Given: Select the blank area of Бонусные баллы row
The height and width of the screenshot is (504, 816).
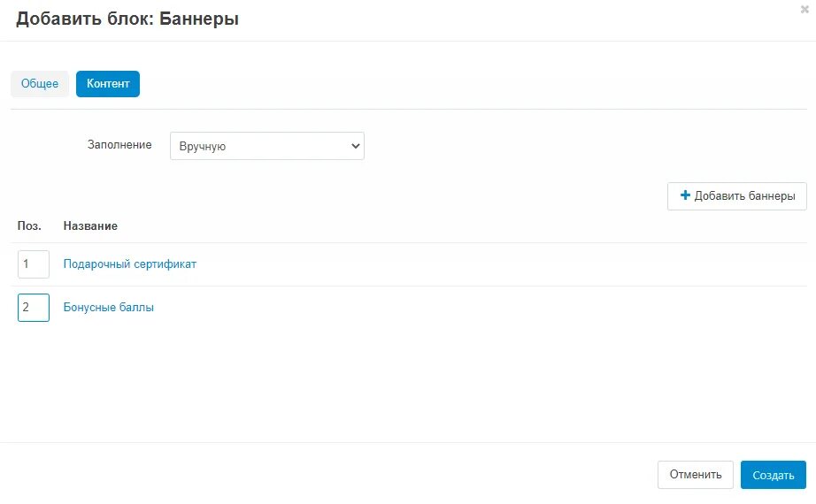Looking at the screenshot, I should pyautogui.click(x=479, y=308).
